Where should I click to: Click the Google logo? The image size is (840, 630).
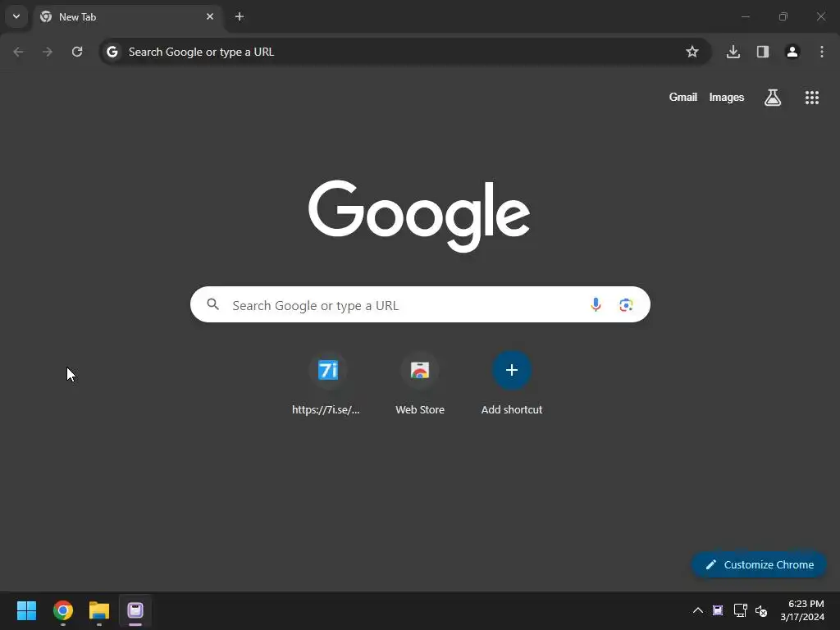(x=419, y=216)
